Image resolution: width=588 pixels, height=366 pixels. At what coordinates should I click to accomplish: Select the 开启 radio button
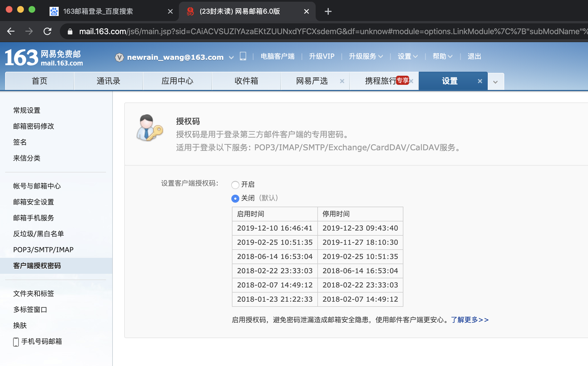tap(235, 185)
